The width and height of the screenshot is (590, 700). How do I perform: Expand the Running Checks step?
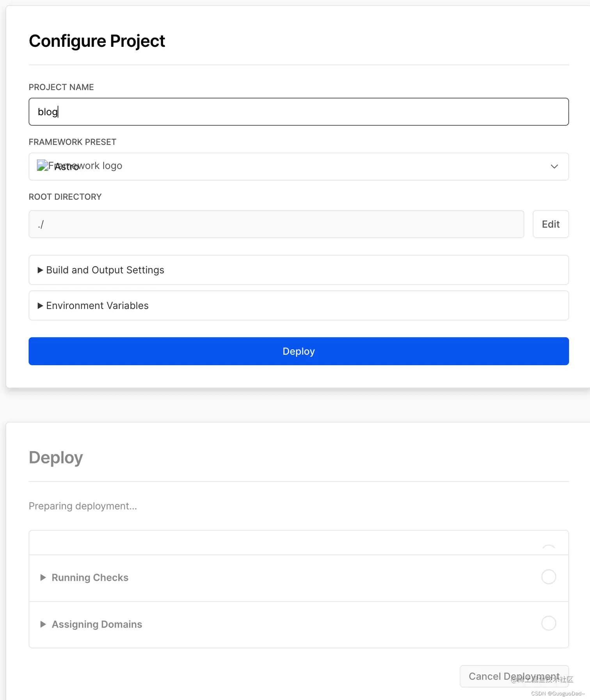coord(299,578)
